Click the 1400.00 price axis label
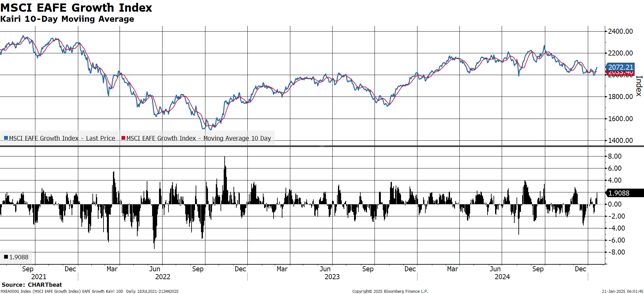 [620, 140]
